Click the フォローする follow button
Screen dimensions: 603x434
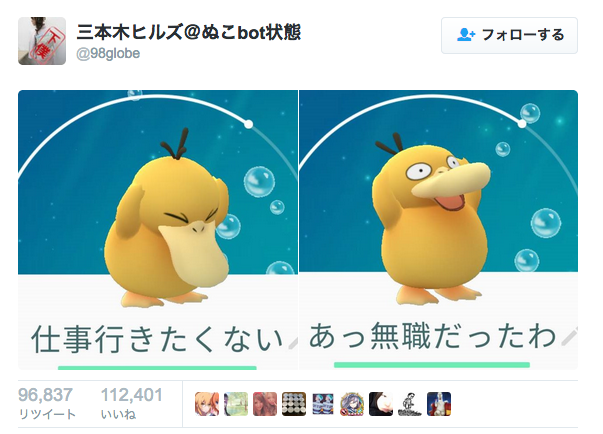509,35
